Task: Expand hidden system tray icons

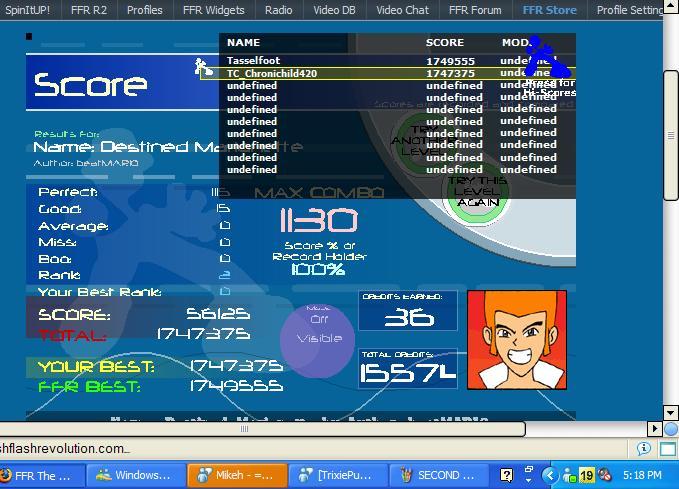Action: click(549, 475)
